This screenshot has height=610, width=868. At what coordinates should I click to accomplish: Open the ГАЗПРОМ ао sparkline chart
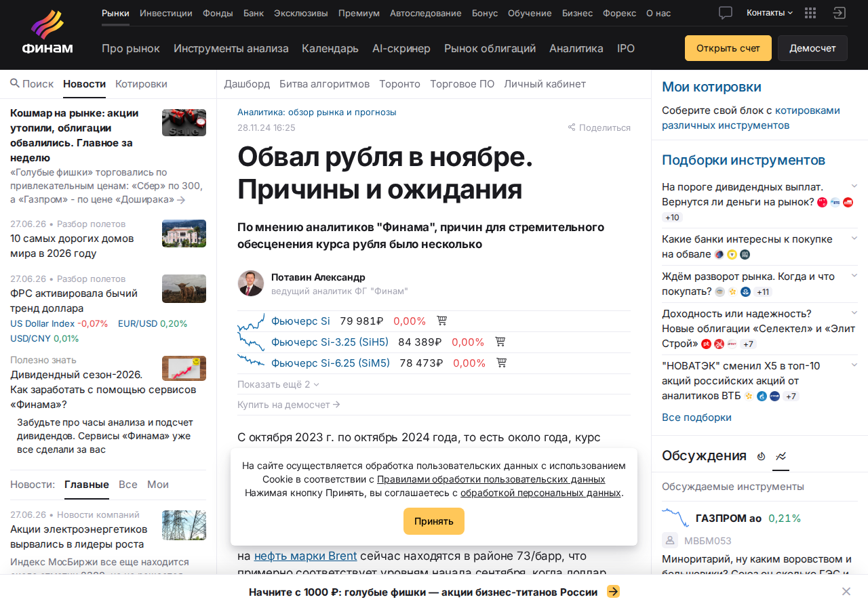coord(675,518)
